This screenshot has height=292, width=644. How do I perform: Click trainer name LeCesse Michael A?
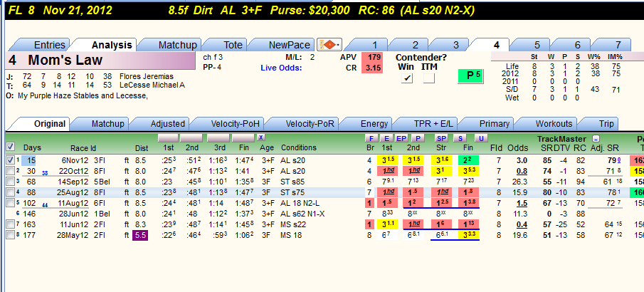pyautogui.click(x=152, y=85)
